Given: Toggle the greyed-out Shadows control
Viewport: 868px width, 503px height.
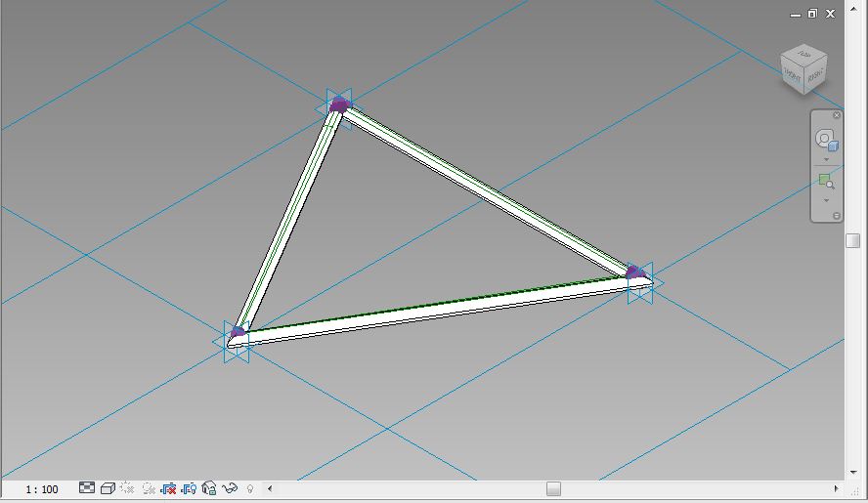Looking at the screenshot, I should [x=148, y=488].
